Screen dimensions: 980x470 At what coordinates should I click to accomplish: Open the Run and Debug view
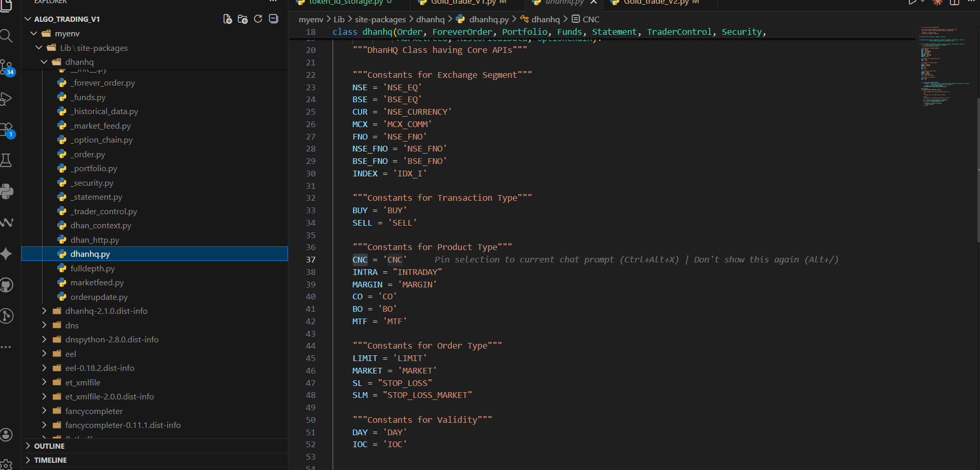coord(6,99)
